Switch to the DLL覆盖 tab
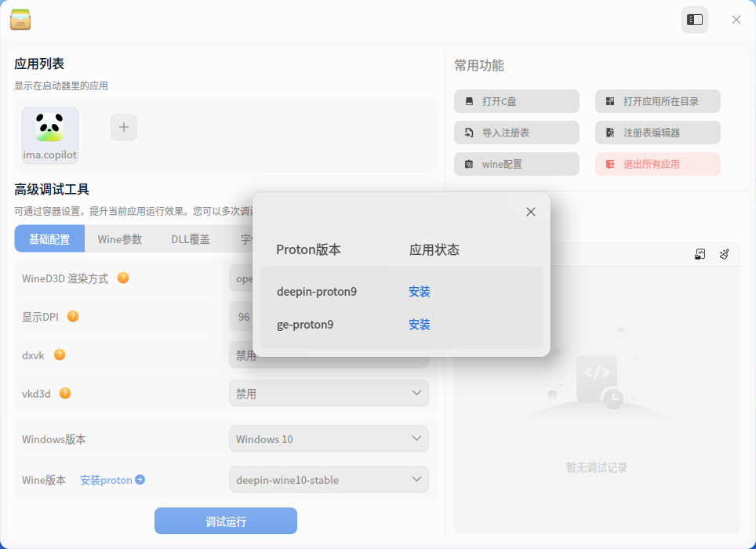Viewport: 756px width, 549px height. point(191,238)
